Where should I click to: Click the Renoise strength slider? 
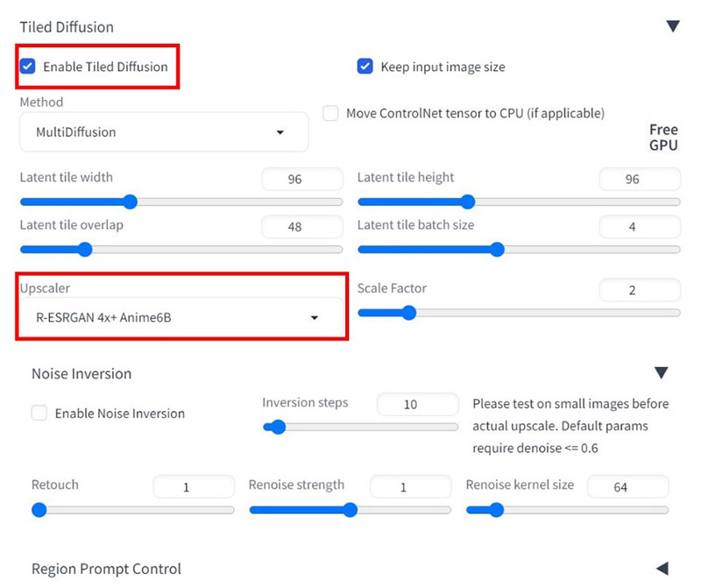[350, 509]
